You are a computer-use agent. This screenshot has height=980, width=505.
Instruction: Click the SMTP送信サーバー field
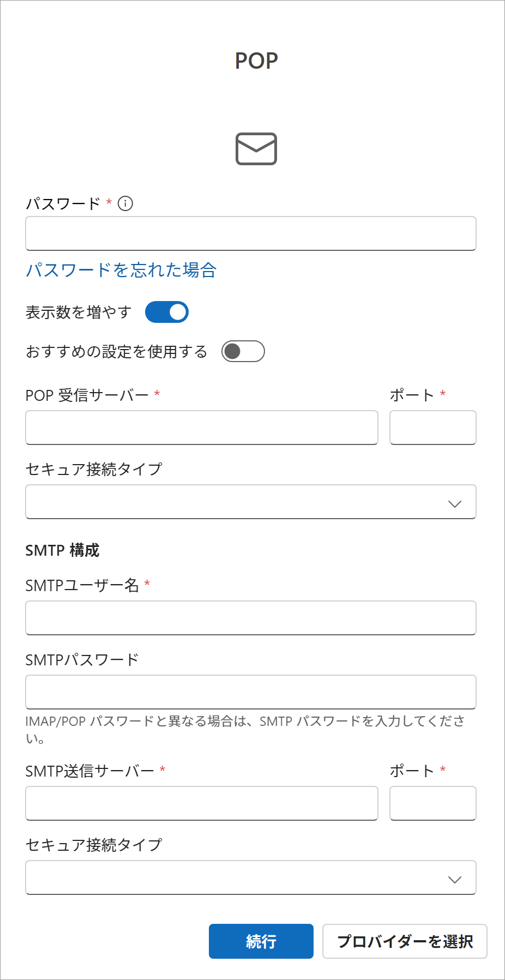(x=202, y=803)
